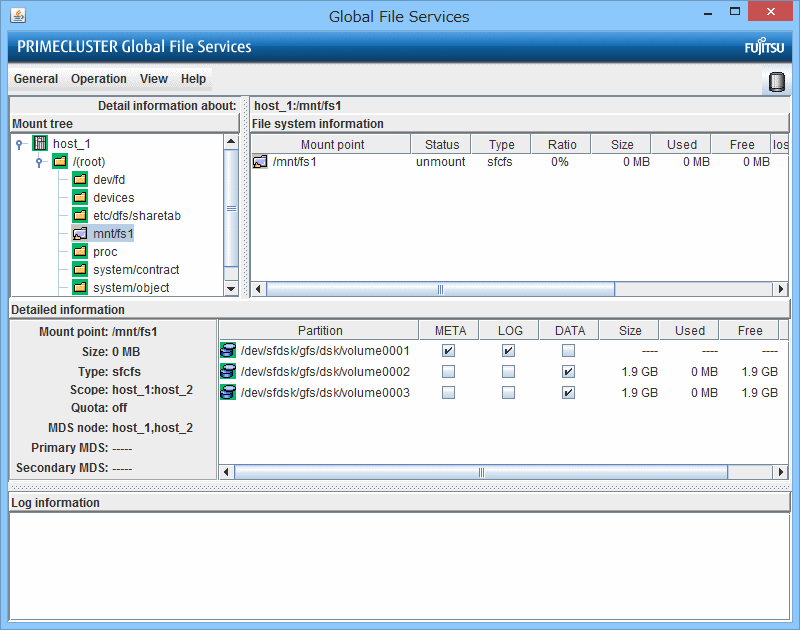This screenshot has width=800, height=630.
Task: Click the volume0003 partition disk icon
Action: coord(228,392)
